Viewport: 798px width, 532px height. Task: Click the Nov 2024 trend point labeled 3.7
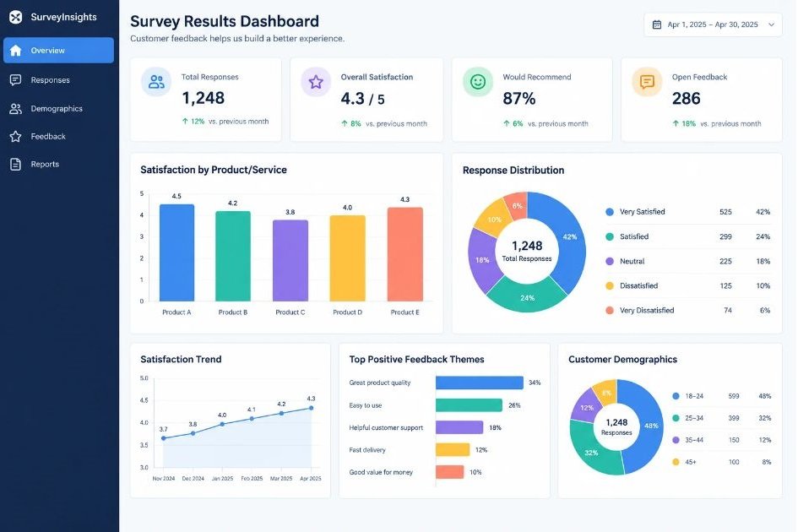pos(163,438)
